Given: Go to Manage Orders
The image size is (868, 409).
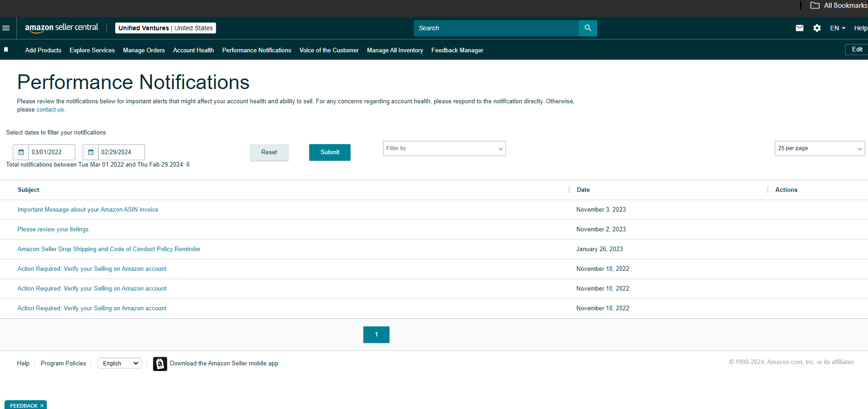Looking at the screenshot, I should click(x=144, y=50).
